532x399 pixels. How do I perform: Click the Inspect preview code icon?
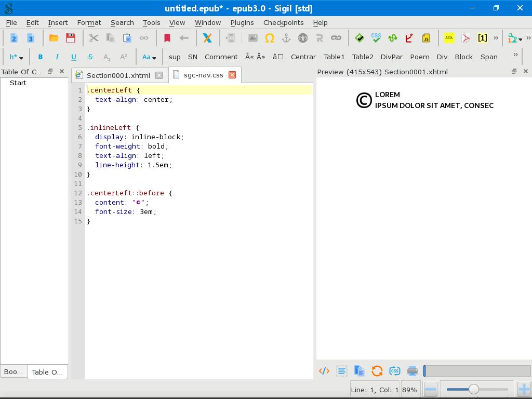324,371
